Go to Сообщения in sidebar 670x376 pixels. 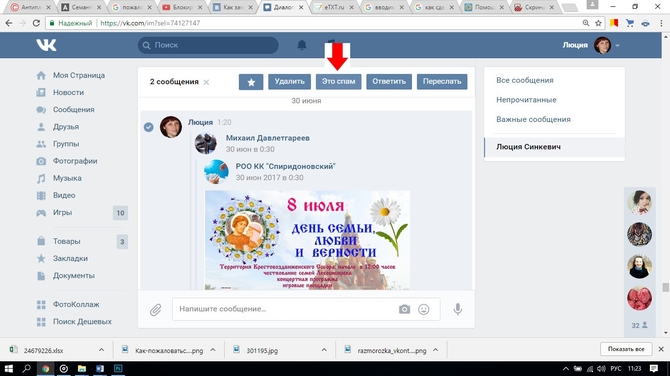point(73,109)
